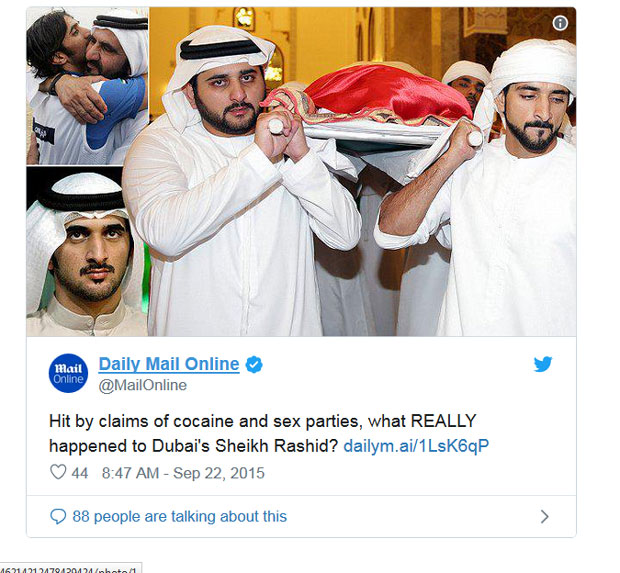Click the status bar URL preview
The width and height of the screenshot is (620, 573).
tap(70, 569)
